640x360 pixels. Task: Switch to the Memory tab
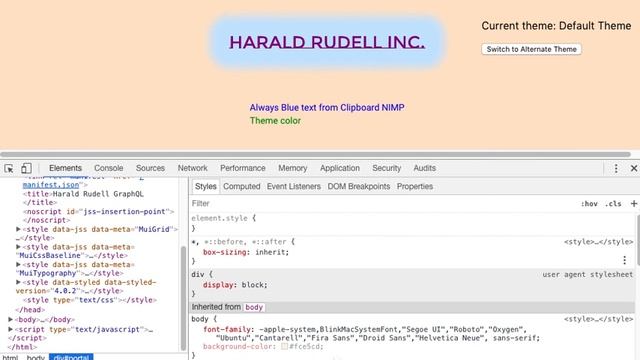click(x=292, y=168)
